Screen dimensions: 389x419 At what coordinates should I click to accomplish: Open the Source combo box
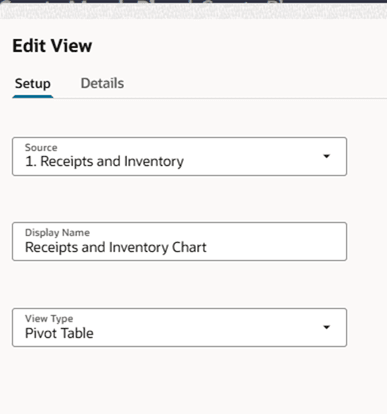click(180, 157)
